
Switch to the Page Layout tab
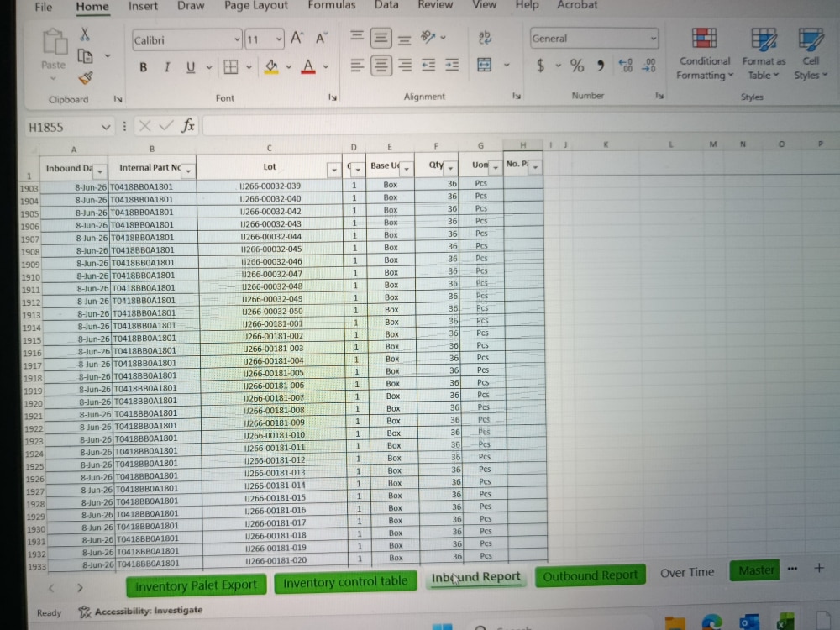pos(255,6)
